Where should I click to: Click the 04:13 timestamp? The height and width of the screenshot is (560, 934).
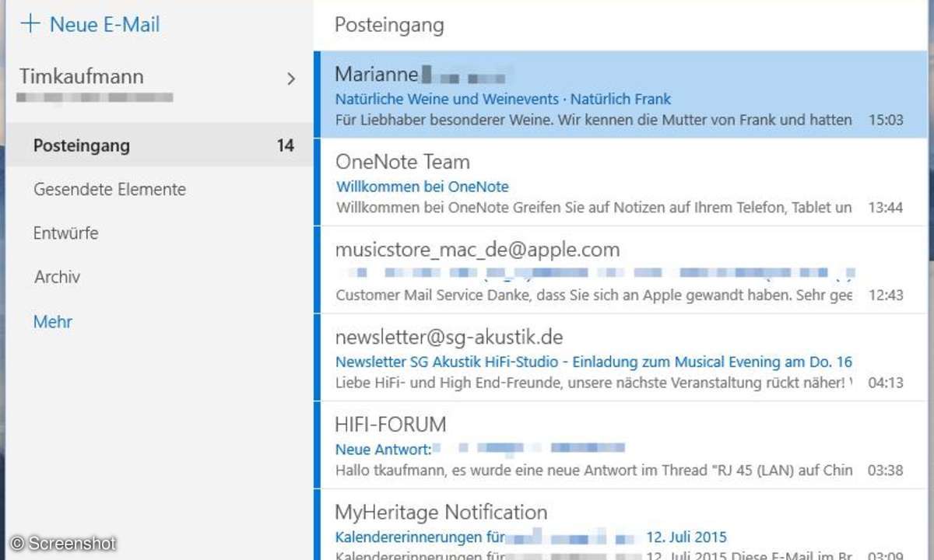click(x=886, y=383)
